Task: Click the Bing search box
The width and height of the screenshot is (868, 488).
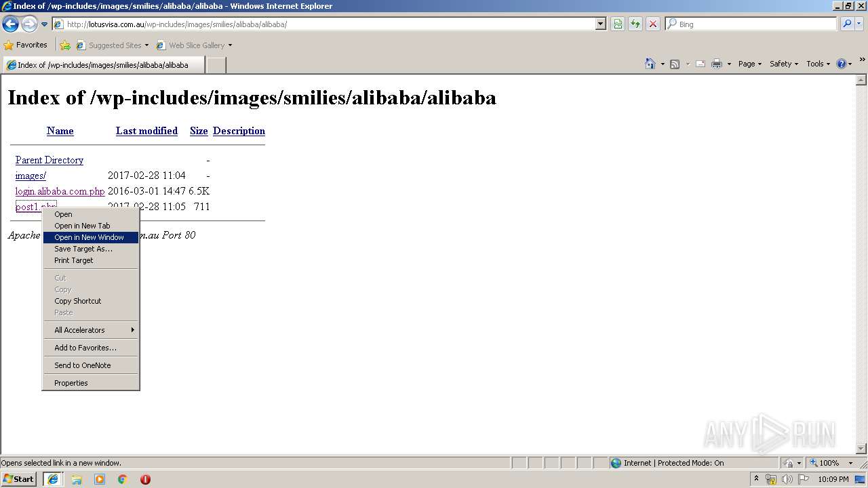Action: point(751,24)
